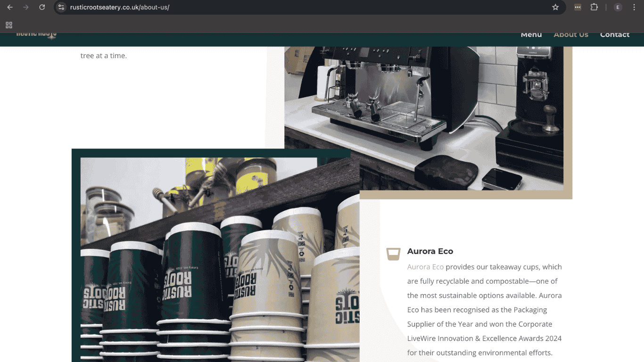Go to the Menu page
Screen dimensions: 644x362
(531, 34)
